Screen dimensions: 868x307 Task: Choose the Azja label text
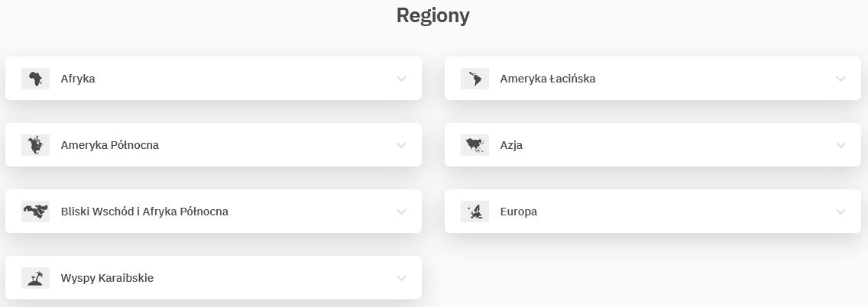pos(511,145)
